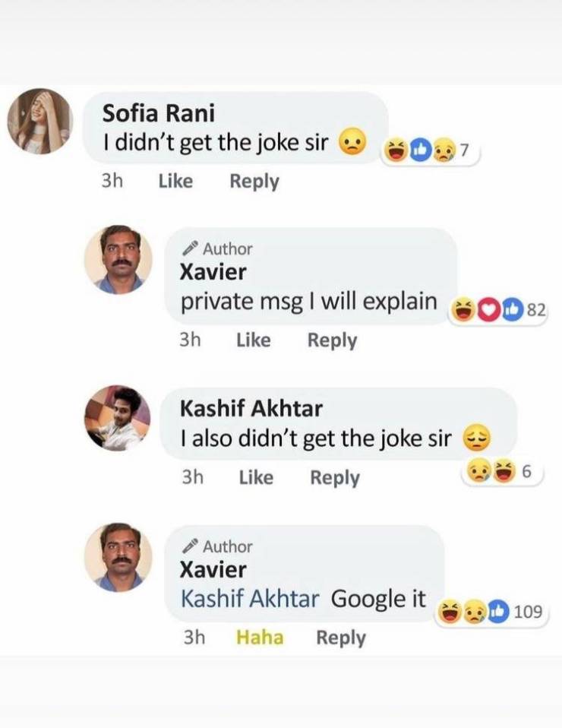562x728 pixels.
Task: Toggle the Haha reaction on Google it comment
Action: pos(260,638)
